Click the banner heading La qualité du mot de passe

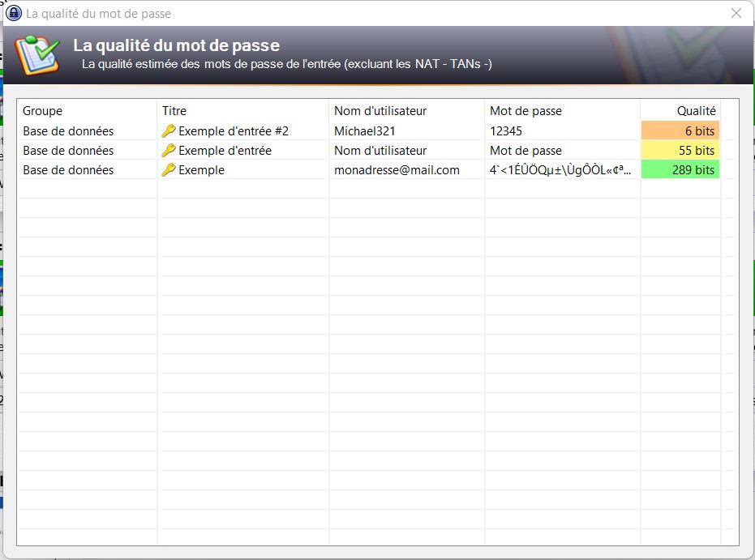pyautogui.click(x=176, y=45)
